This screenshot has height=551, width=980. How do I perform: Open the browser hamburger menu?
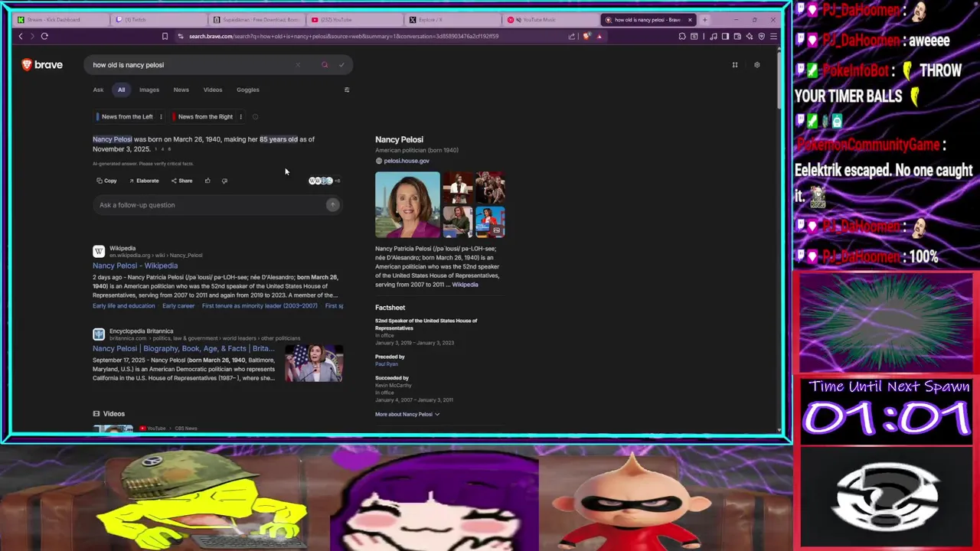point(773,36)
